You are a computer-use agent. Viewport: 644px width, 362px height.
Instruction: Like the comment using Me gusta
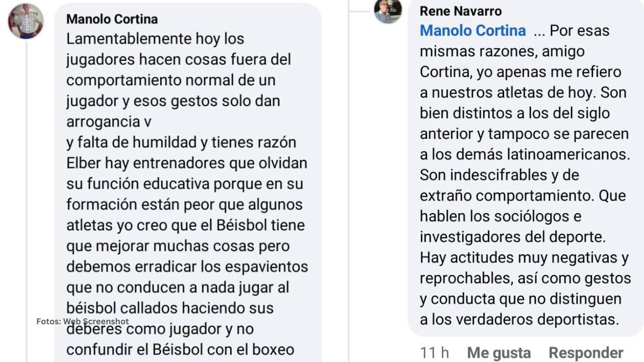pyautogui.click(x=499, y=352)
